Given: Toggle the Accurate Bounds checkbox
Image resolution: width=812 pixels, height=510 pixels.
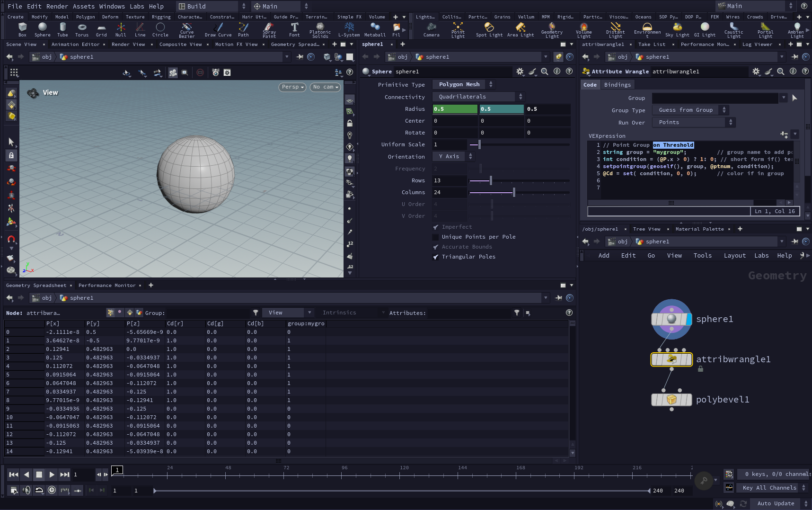Looking at the screenshot, I should tap(435, 247).
